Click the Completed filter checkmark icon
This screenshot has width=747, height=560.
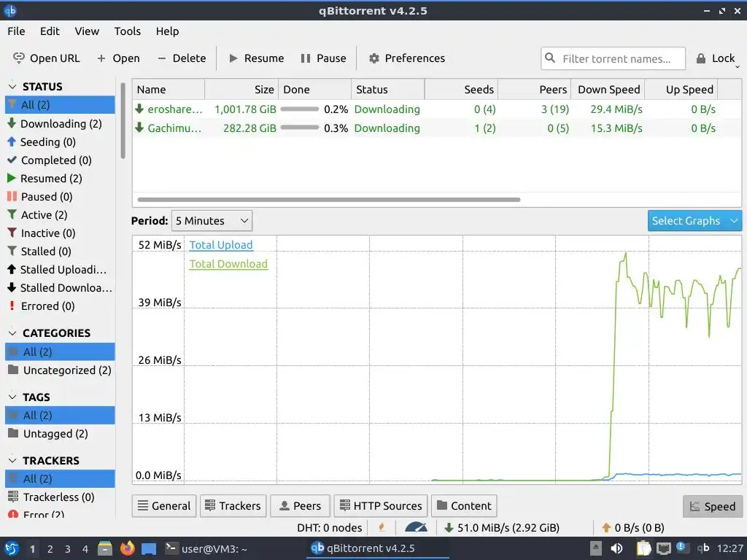[12, 160]
